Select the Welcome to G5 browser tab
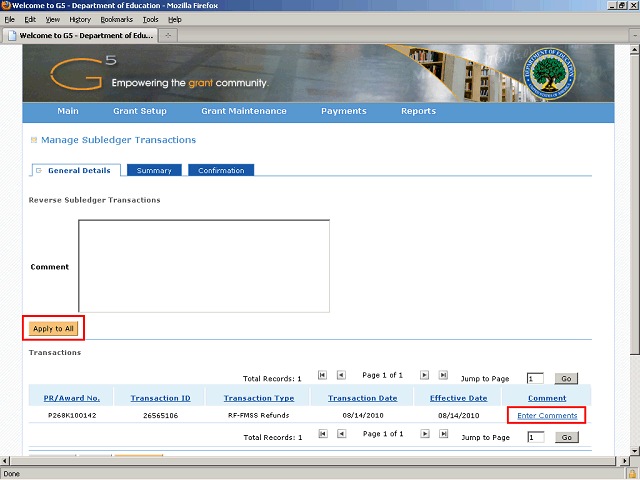The width and height of the screenshot is (640, 480). tap(80, 36)
